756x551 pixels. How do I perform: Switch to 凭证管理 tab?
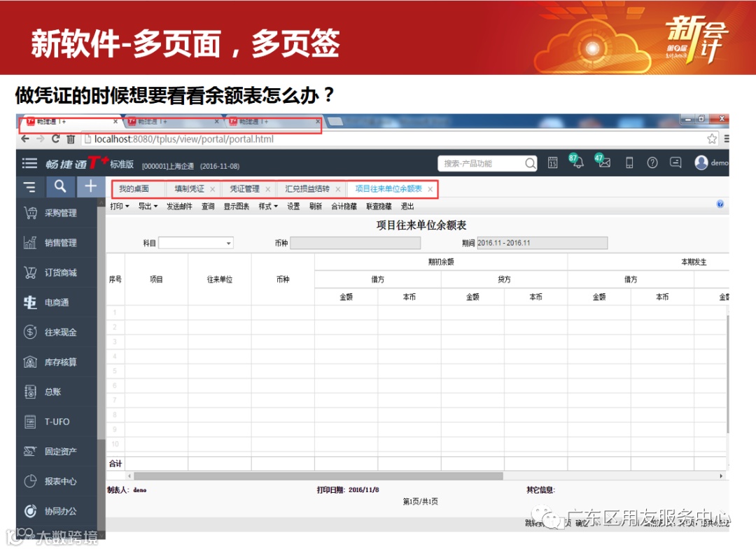[244, 188]
